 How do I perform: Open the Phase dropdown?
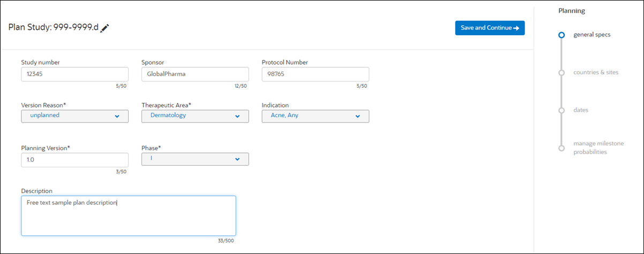pyautogui.click(x=195, y=159)
